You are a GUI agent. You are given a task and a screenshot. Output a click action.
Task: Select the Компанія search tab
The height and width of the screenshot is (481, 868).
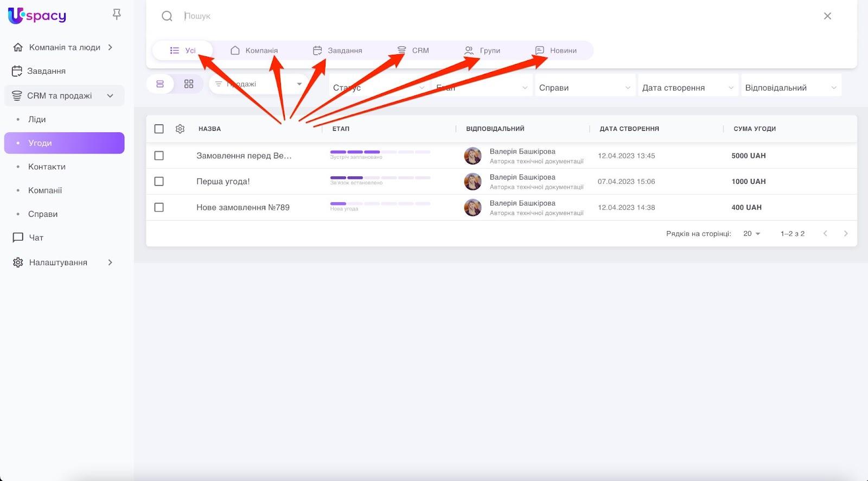tap(254, 50)
